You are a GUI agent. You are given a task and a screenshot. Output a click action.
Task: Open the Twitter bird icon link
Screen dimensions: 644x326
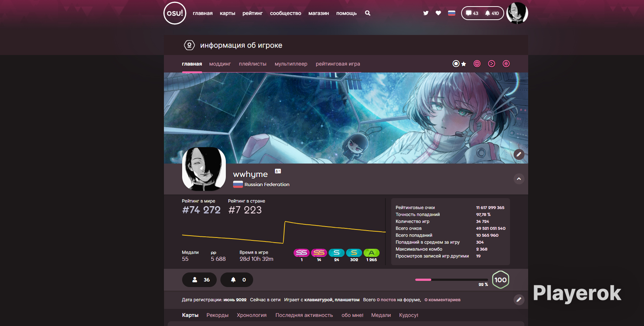tap(426, 13)
